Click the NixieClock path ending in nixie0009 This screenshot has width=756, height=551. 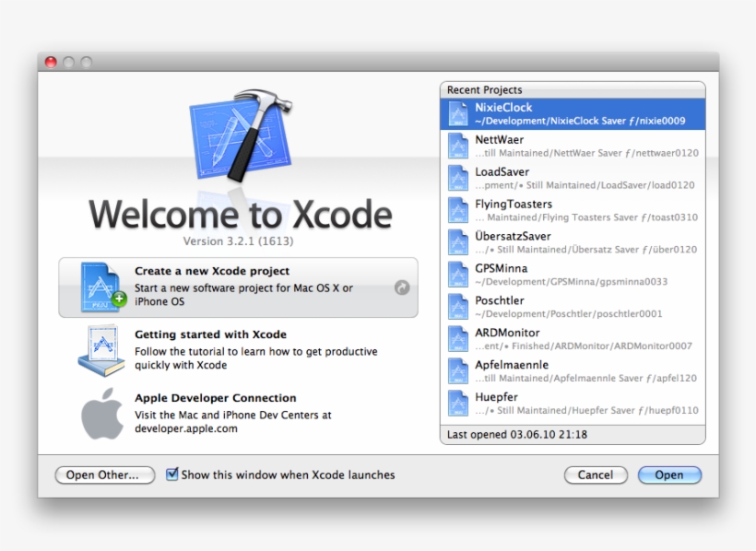580,121
